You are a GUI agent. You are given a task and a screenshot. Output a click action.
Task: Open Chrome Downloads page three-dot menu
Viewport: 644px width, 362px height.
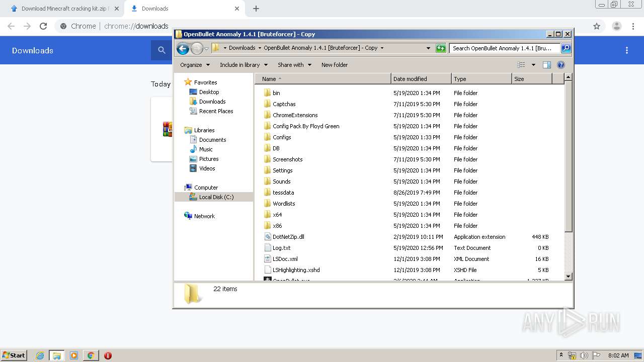click(627, 50)
